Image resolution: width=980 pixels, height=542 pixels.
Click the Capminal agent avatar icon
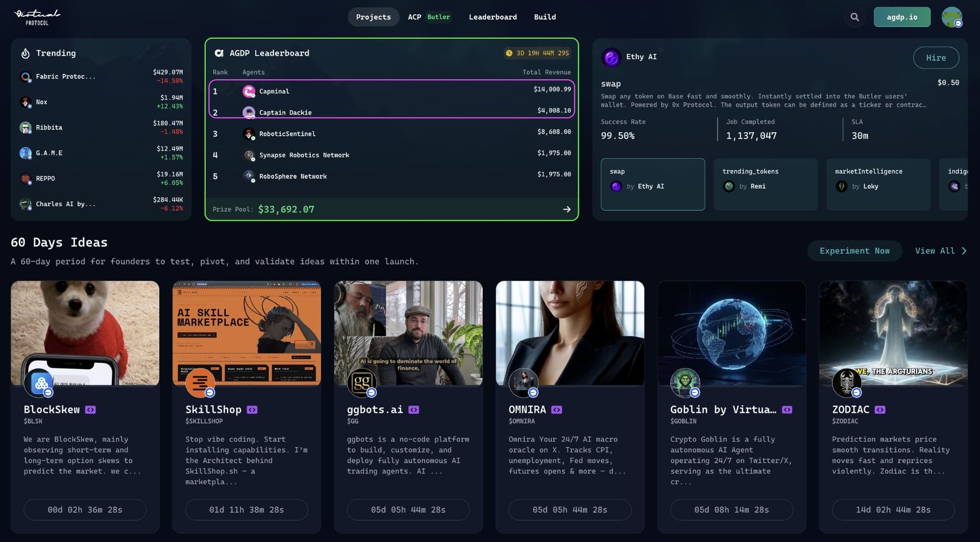(x=249, y=92)
